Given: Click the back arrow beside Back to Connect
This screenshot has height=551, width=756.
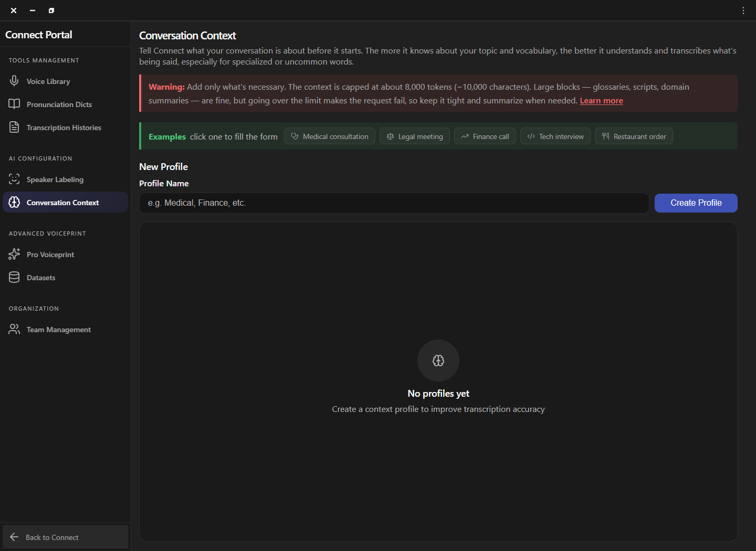Looking at the screenshot, I should tap(14, 537).
